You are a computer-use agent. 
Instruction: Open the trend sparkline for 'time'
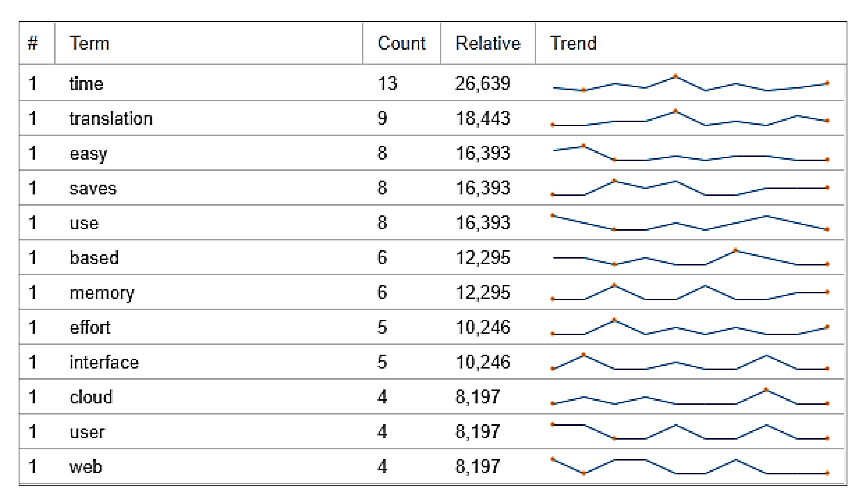tap(690, 84)
